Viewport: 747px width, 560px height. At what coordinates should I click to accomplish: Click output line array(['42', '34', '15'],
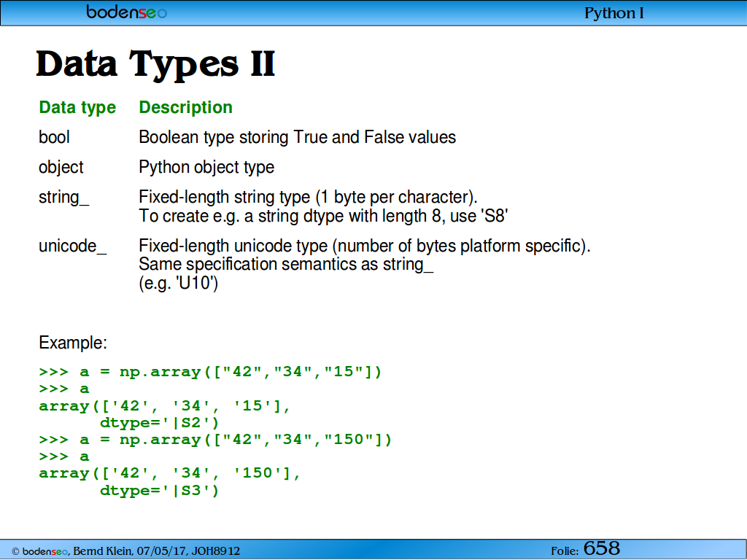tap(164, 406)
